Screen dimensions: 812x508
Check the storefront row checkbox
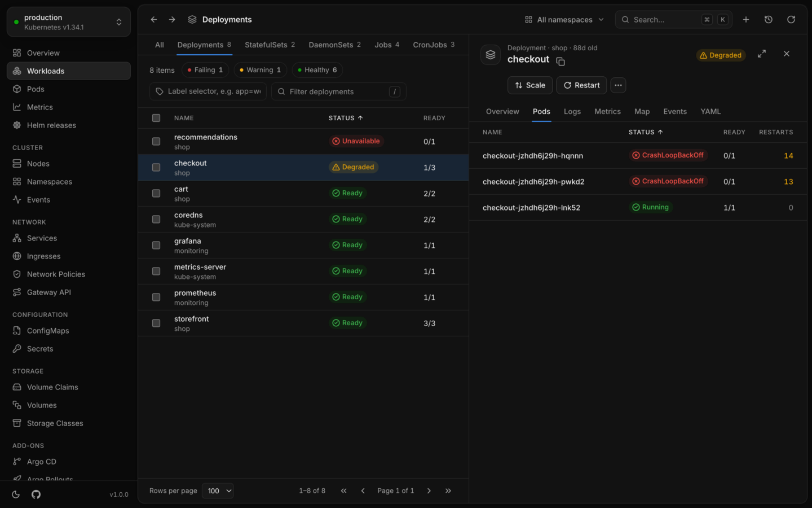click(x=156, y=323)
